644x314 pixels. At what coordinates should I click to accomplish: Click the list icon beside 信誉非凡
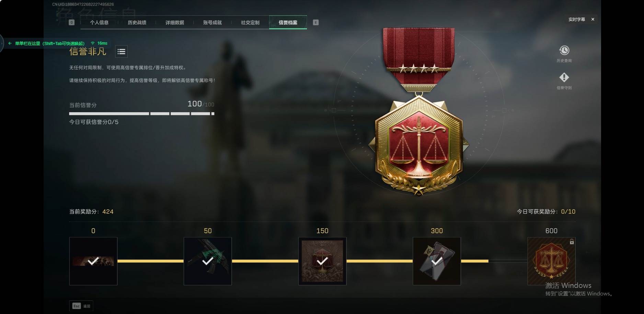tap(121, 52)
